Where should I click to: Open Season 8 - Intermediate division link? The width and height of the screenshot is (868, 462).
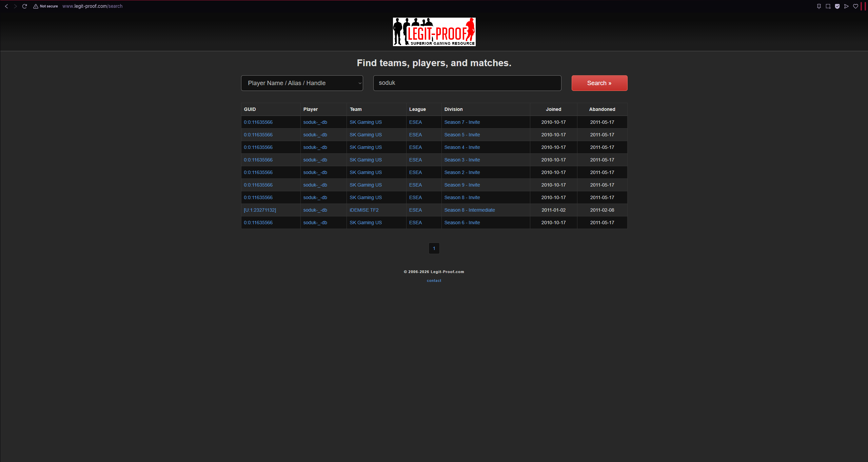click(469, 210)
